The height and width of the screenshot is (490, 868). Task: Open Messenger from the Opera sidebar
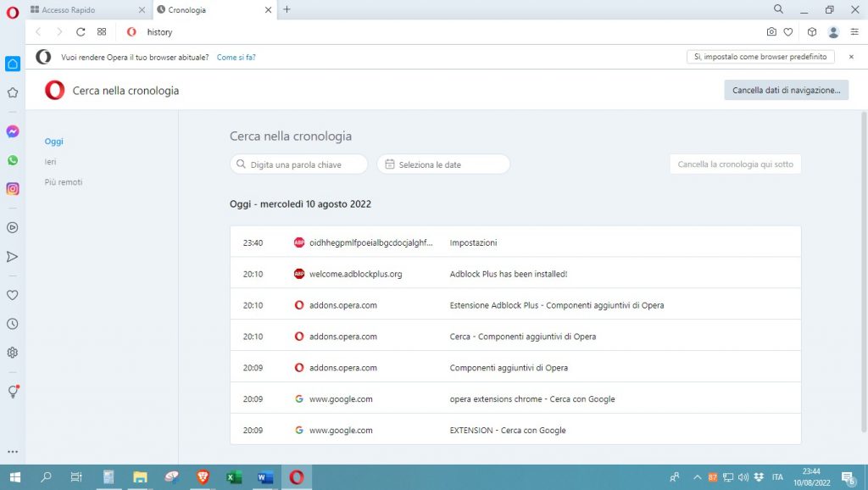[13, 131]
